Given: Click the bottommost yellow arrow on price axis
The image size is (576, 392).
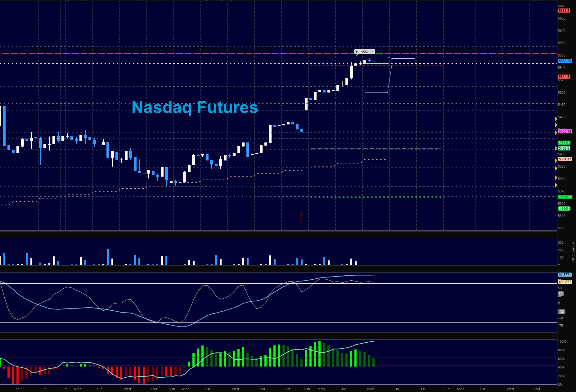Looking at the screenshot, I should (556, 185).
